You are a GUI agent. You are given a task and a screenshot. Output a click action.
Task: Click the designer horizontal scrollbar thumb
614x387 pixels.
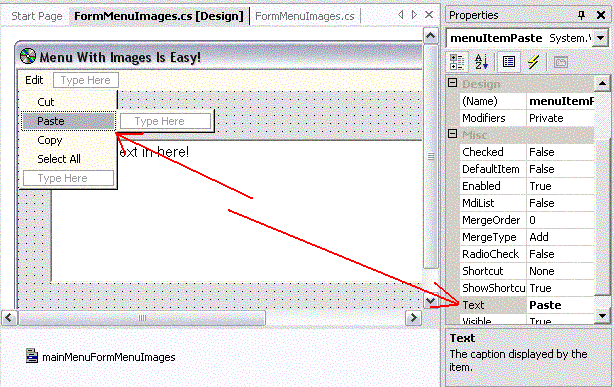[x=142, y=318]
